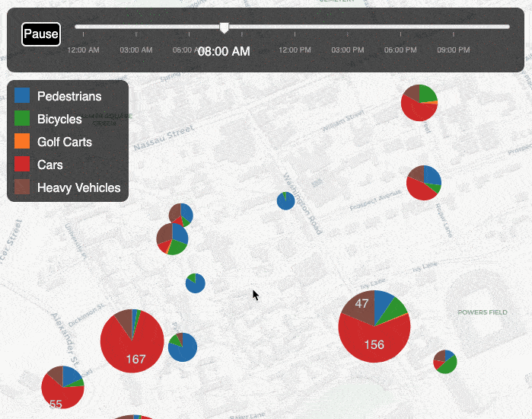The height and width of the screenshot is (419, 532).
Task: Click the brown Heavy Vehicles legend swatch
Action: (22, 187)
